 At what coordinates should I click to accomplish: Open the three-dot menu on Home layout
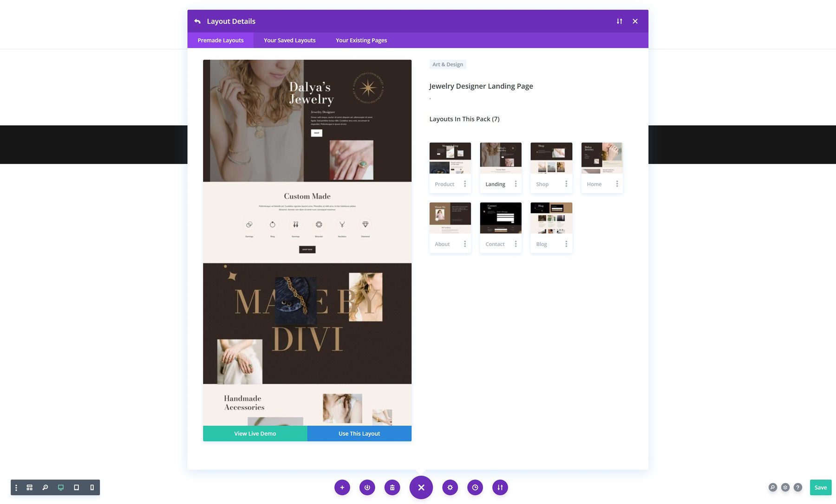coord(617,184)
